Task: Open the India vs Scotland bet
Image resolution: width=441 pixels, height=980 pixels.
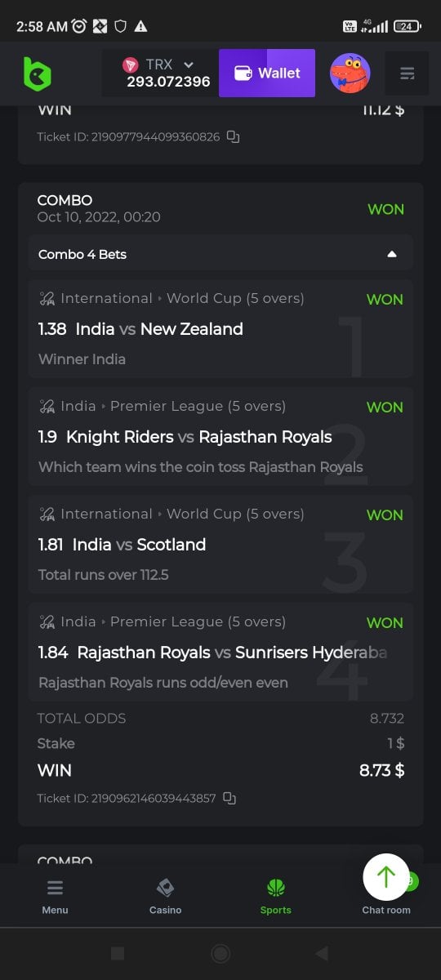Action: (220, 545)
